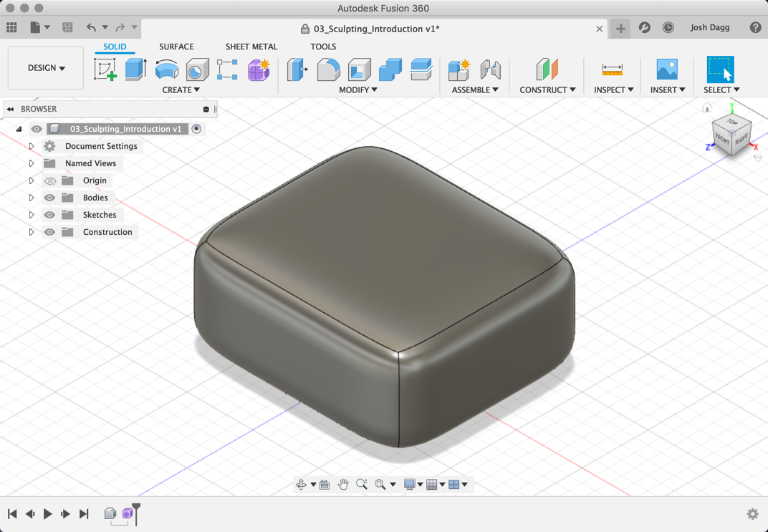The width and height of the screenshot is (768, 532).
Task: Select the Revolve tool
Action: coord(166,69)
